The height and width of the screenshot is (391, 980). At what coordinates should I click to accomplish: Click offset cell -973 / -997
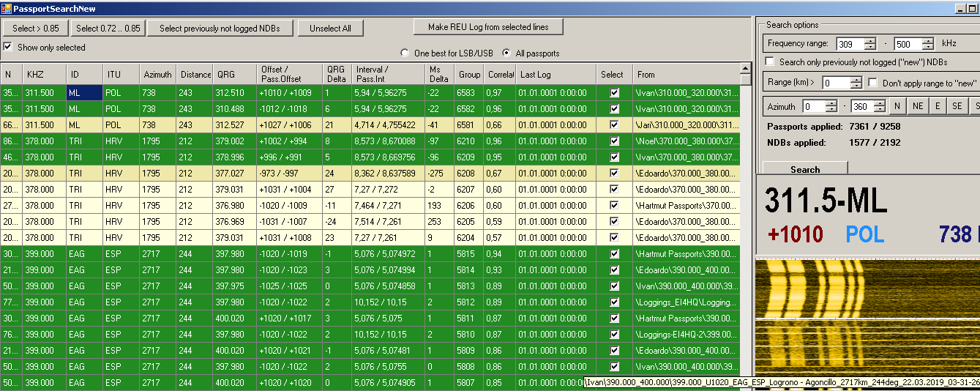[x=290, y=173]
